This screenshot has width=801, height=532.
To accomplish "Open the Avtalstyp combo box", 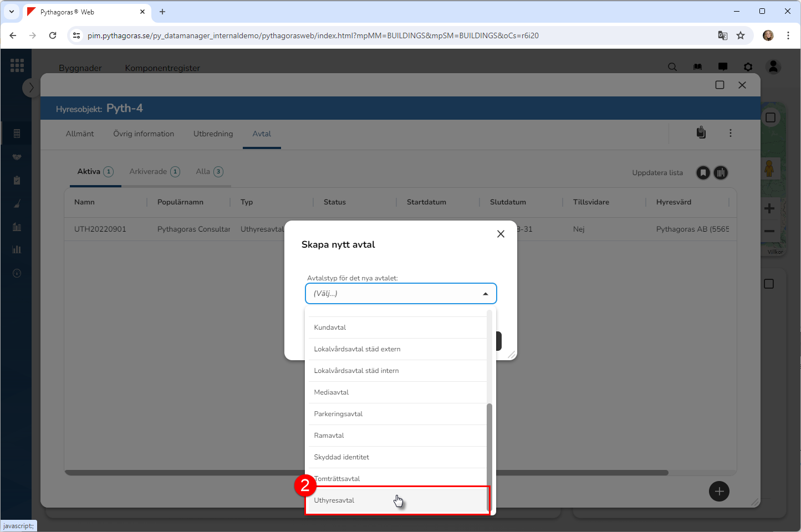I will point(400,294).
